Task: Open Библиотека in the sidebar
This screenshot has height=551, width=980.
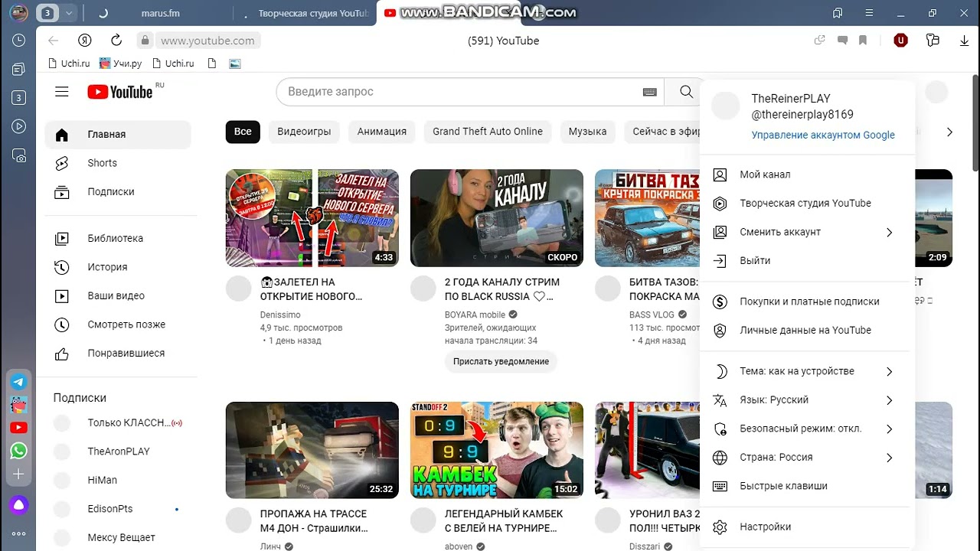Action: pyautogui.click(x=118, y=239)
